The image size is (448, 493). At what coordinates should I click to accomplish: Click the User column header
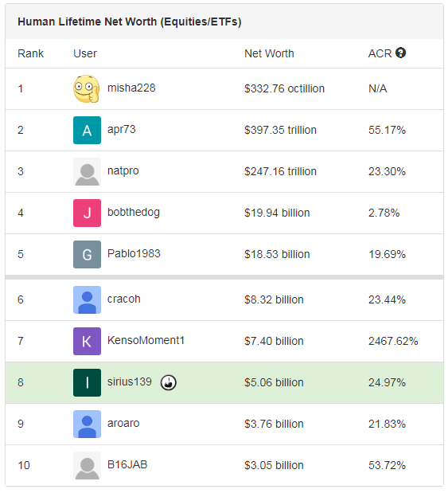(85, 53)
